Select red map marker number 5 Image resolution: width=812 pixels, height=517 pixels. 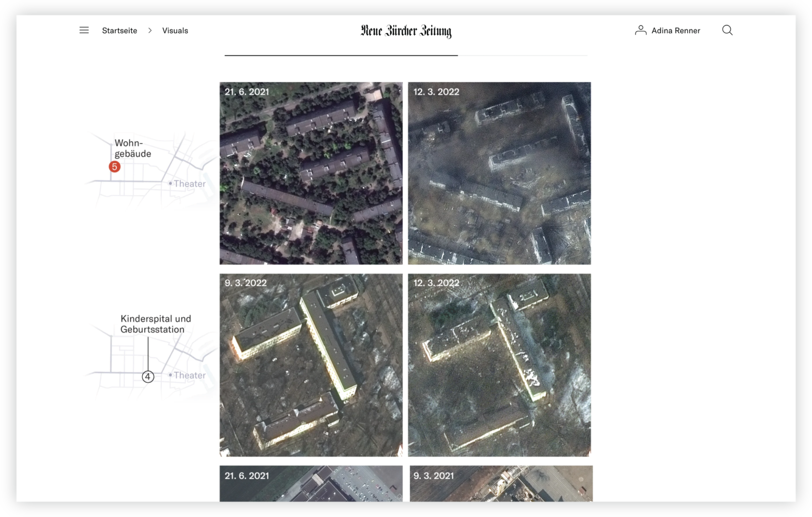pyautogui.click(x=115, y=166)
